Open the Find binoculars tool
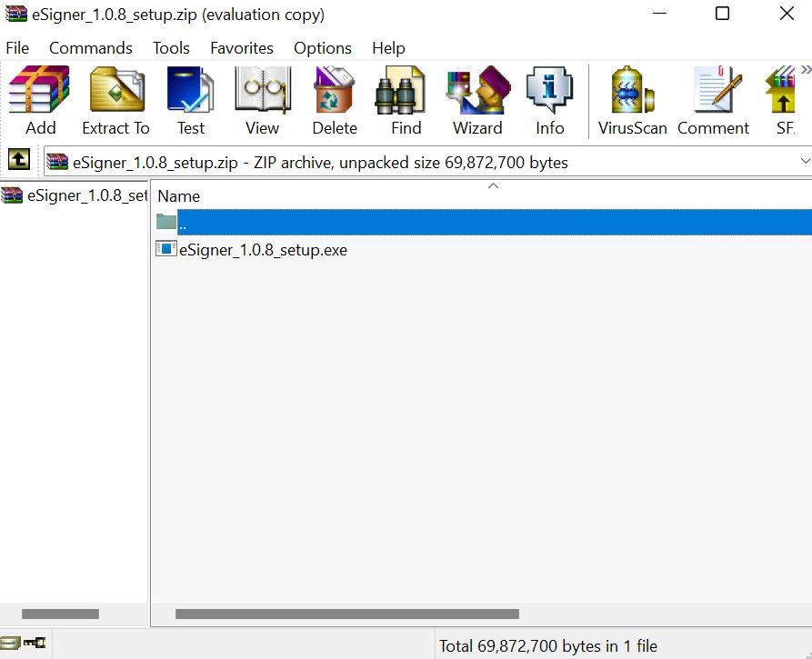The width and height of the screenshot is (812, 659). 400,91
